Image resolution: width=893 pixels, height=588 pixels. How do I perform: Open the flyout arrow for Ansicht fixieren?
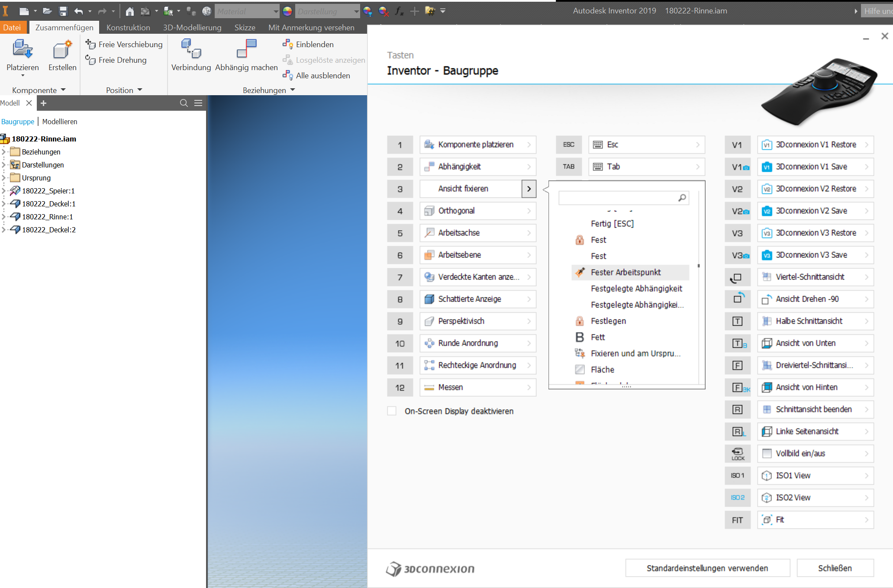click(529, 189)
